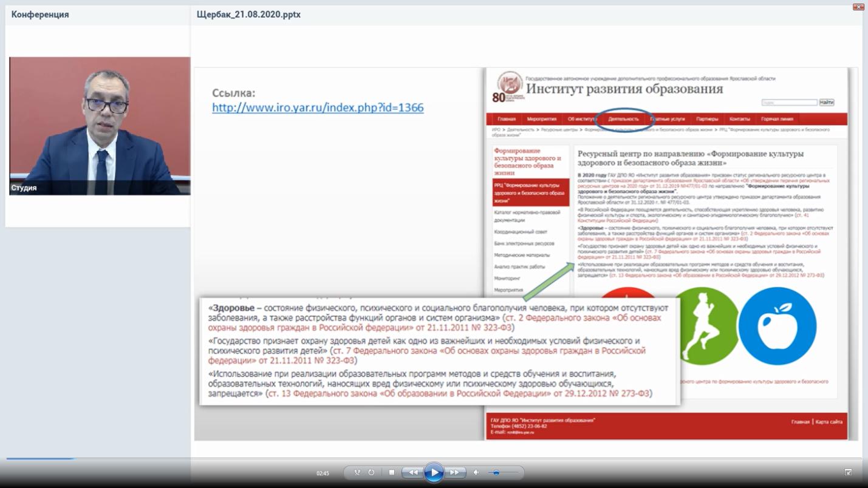
Task: Click the speaker video thumbnail labeled Студия
Action: [100, 126]
